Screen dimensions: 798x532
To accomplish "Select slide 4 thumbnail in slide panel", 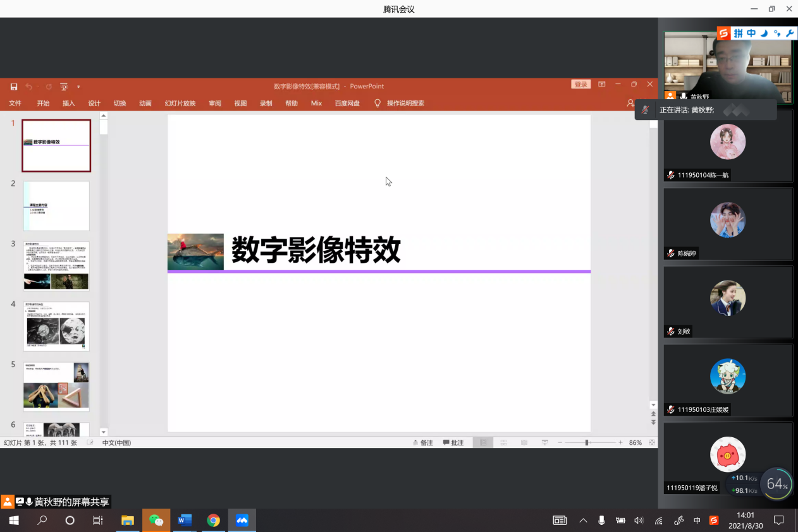I will (x=56, y=326).
